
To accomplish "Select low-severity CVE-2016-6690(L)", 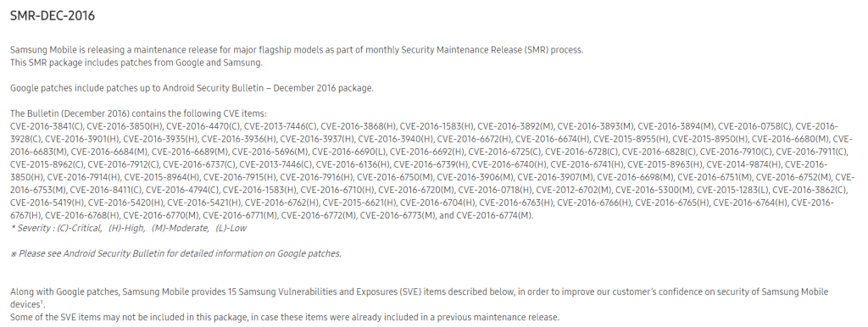I will 350,152.
